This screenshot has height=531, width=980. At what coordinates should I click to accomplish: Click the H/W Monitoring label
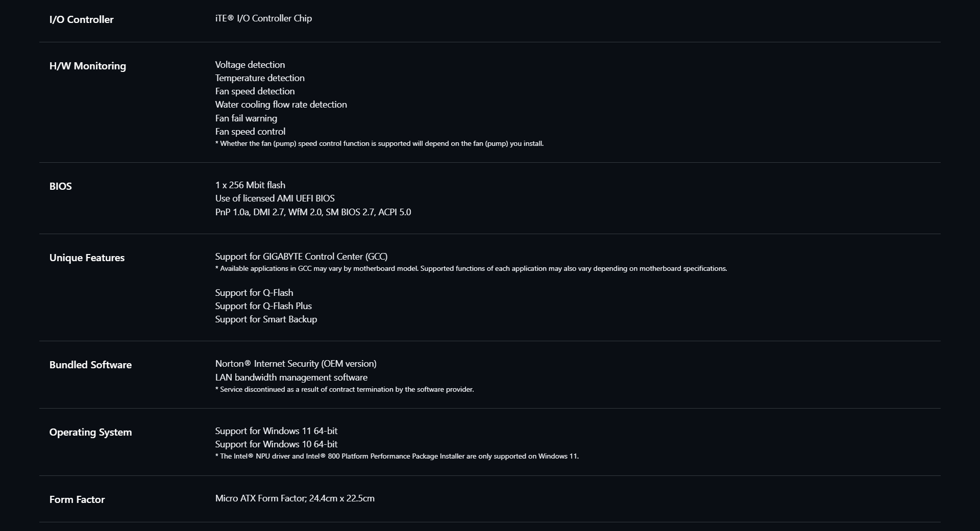[87, 66]
